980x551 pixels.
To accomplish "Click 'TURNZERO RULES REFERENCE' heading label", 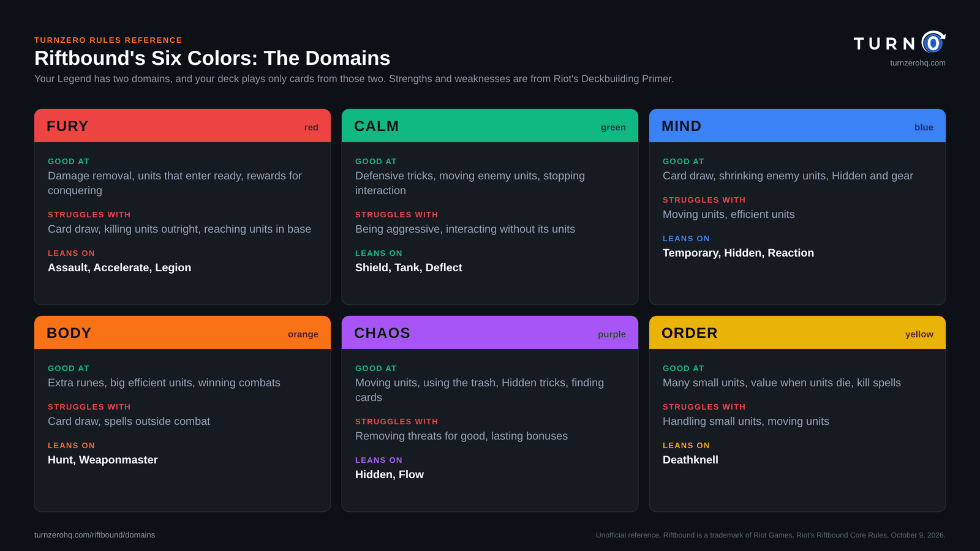I will point(108,40).
